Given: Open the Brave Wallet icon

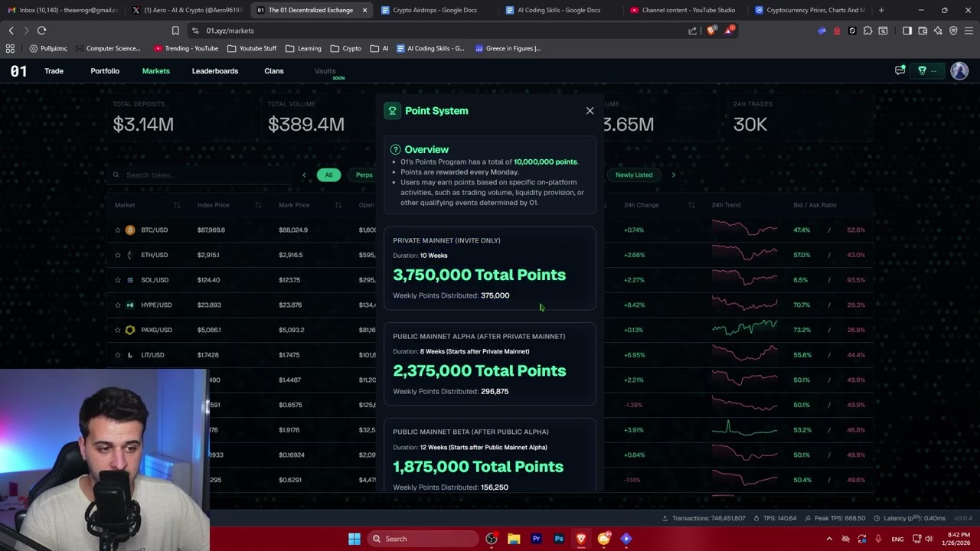Looking at the screenshot, I should click(x=923, y=31).
